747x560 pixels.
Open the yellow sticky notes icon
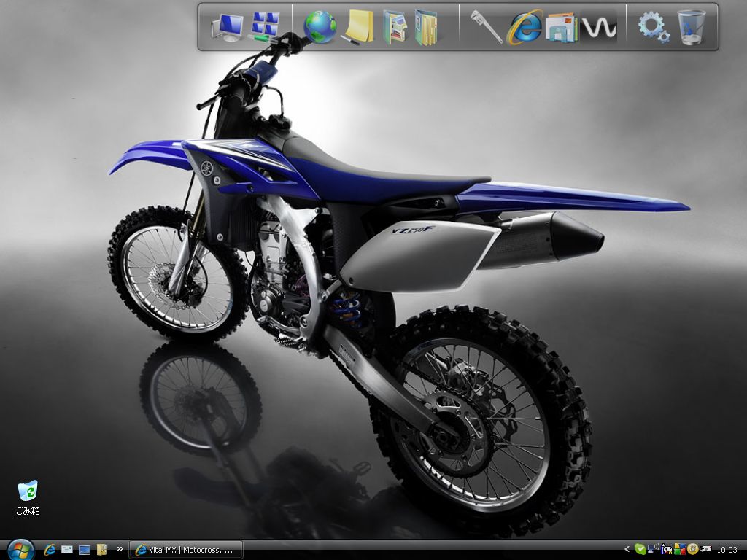coord(358,27)
